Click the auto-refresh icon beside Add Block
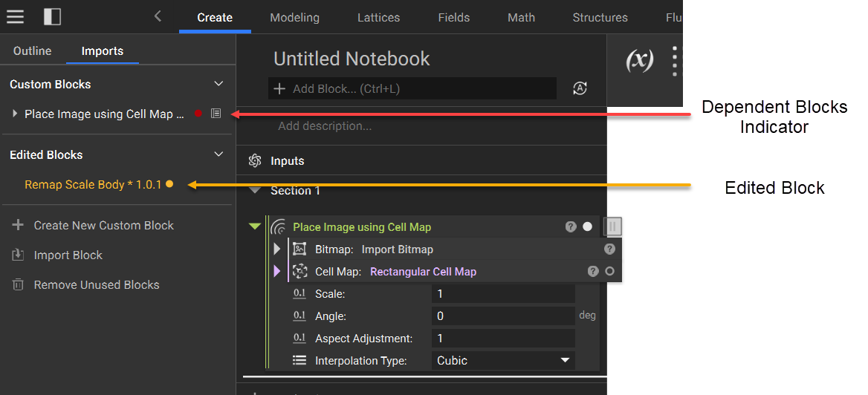868x395 pixels. coord(580,88)
